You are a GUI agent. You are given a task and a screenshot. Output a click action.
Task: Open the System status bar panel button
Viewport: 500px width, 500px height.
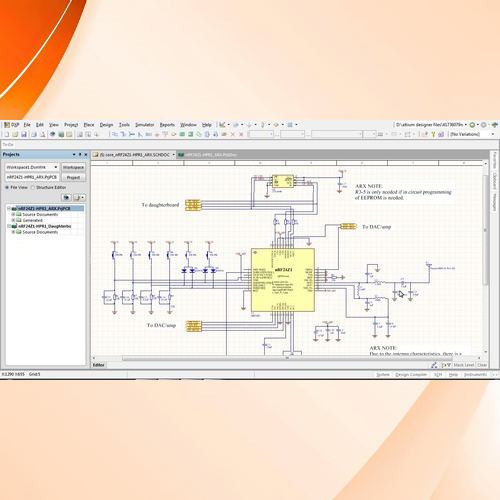coord(383,375)
